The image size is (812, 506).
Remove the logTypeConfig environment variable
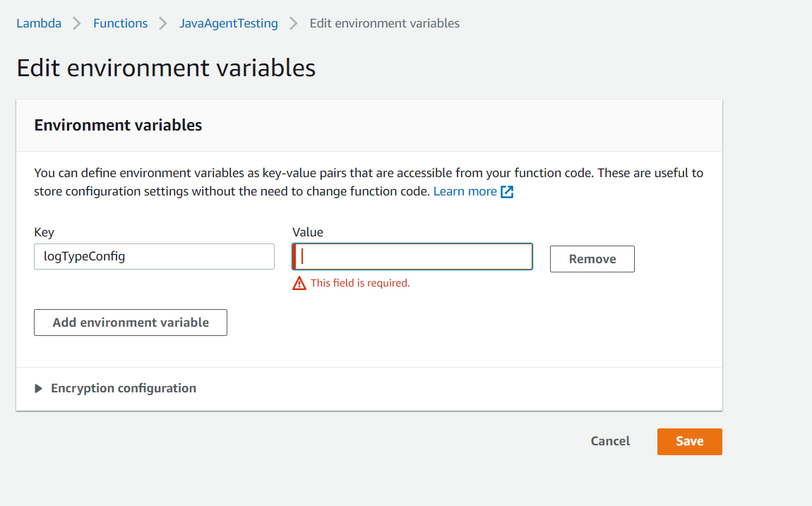click(x=592, y=259)
